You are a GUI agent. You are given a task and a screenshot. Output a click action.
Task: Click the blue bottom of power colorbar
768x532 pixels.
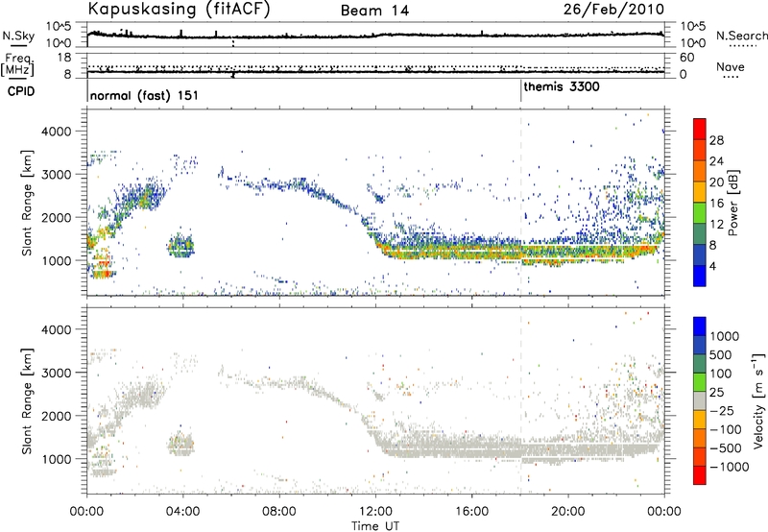700,276
